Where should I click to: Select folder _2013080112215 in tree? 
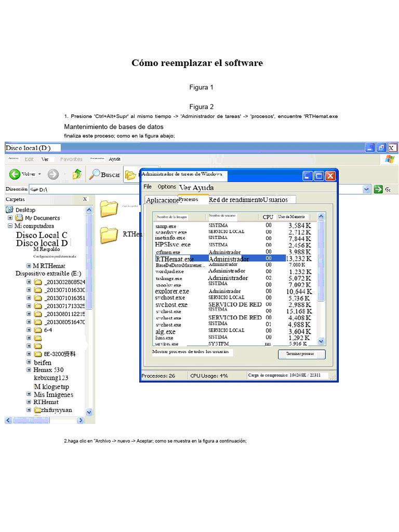[60, 314]
